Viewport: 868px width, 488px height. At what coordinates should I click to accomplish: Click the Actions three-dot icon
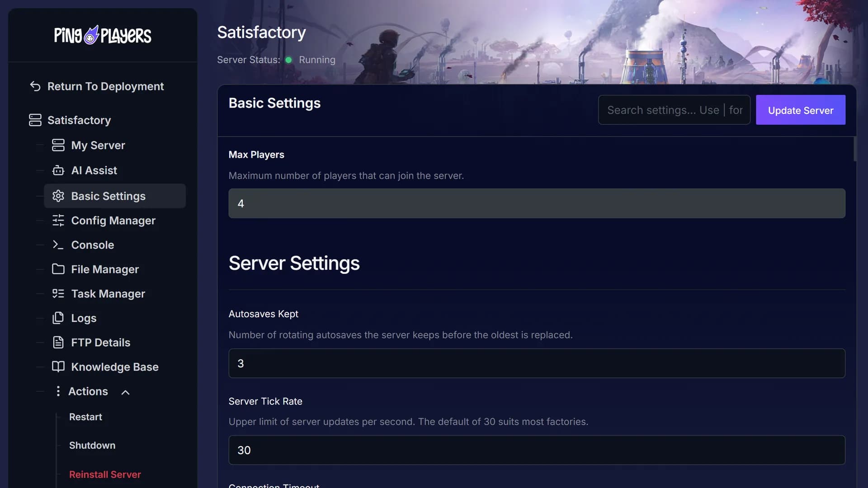coord(58,391)
